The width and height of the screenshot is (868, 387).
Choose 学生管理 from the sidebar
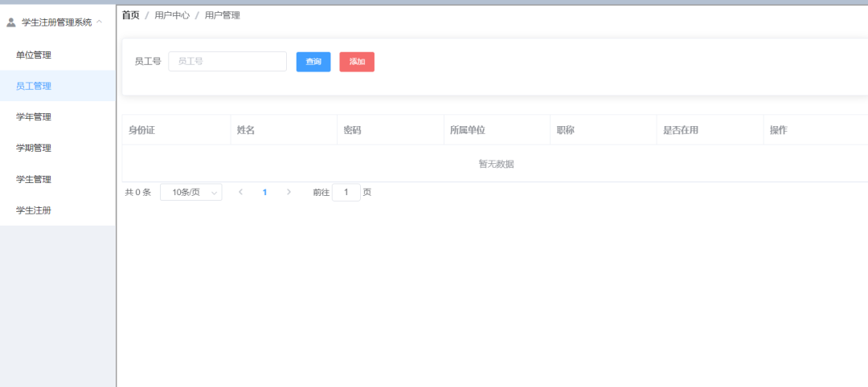coord(58,179)
